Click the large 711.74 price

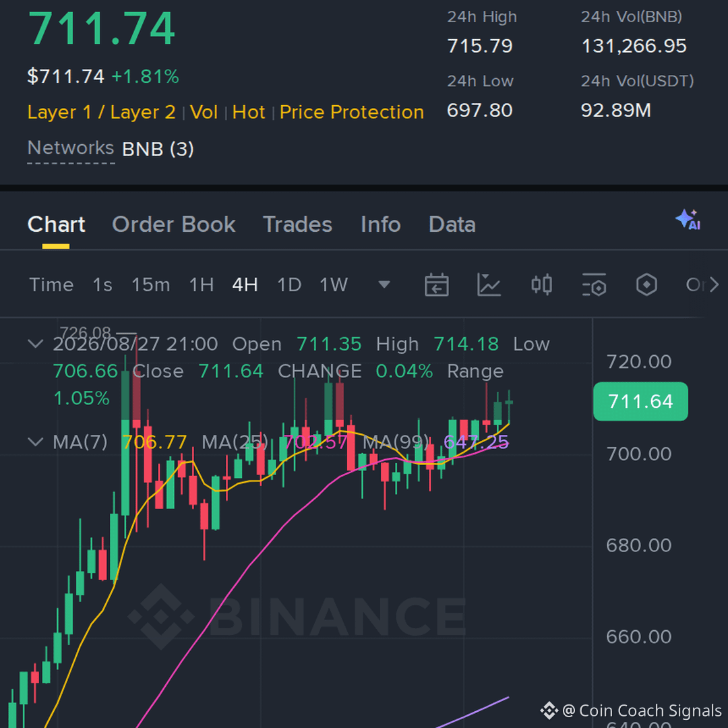(x=102, y=29)
